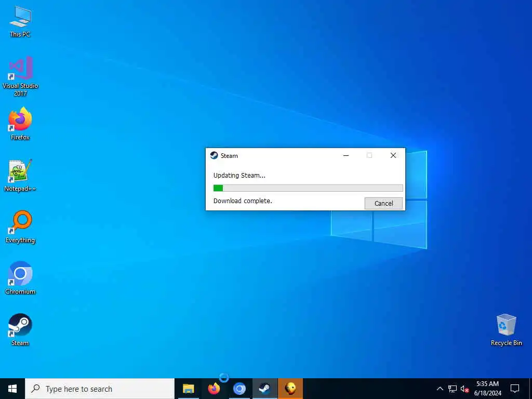Viewport: 532px width, 399px height.
Task: Select the Recycle Bin icon
Action: click(506, 329)
